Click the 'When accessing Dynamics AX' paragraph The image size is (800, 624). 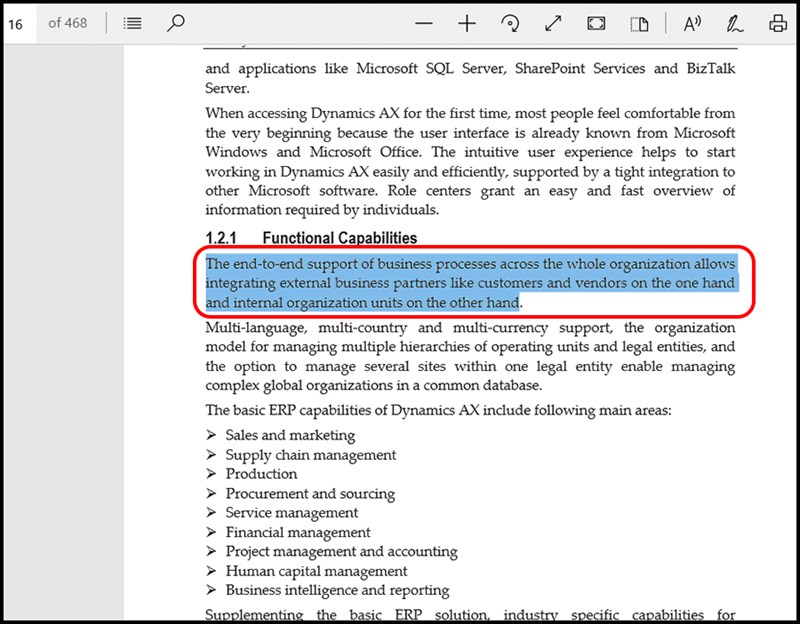pyautogui.click(x=470, y=161)
